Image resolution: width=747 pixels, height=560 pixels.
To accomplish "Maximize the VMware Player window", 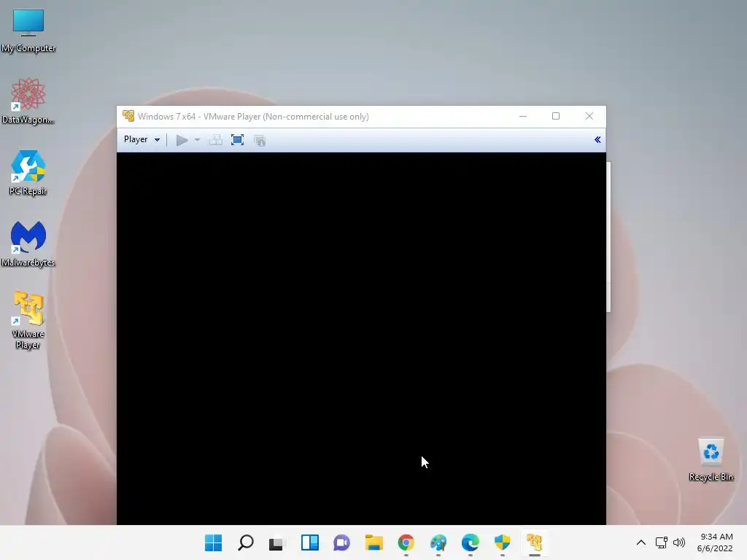I will pos(555,116).
